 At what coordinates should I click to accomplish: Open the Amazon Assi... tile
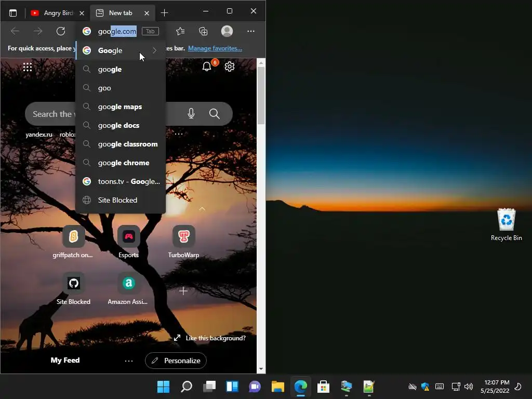click(128, 288)
